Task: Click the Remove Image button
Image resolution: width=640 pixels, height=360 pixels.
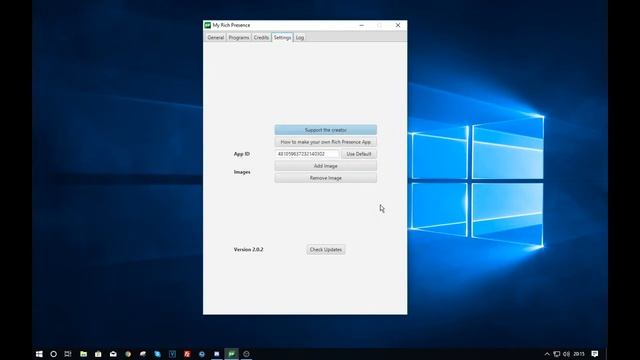Action: point(326,178)
